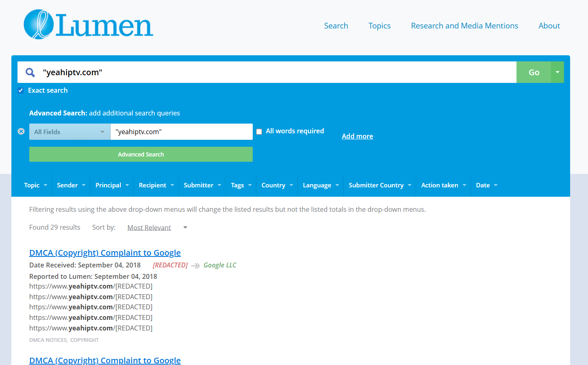Expand the All Fields dropdown
588x365 pixels.
click(x=69, y=132)
